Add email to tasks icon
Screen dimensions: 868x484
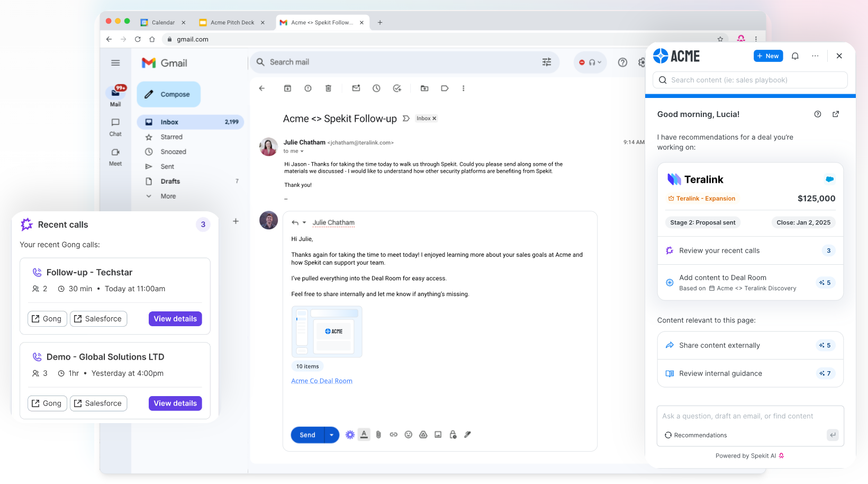pyautogui.click(x=397, y=88)
